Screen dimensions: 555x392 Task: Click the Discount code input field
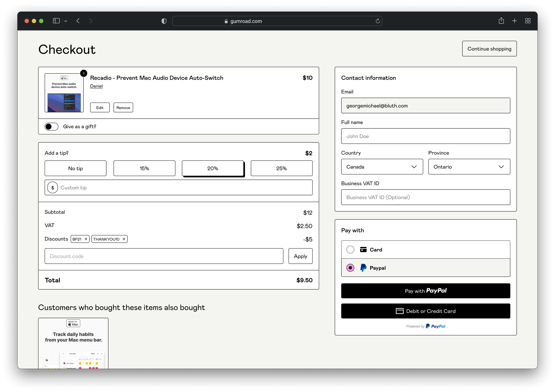point(164,256)
